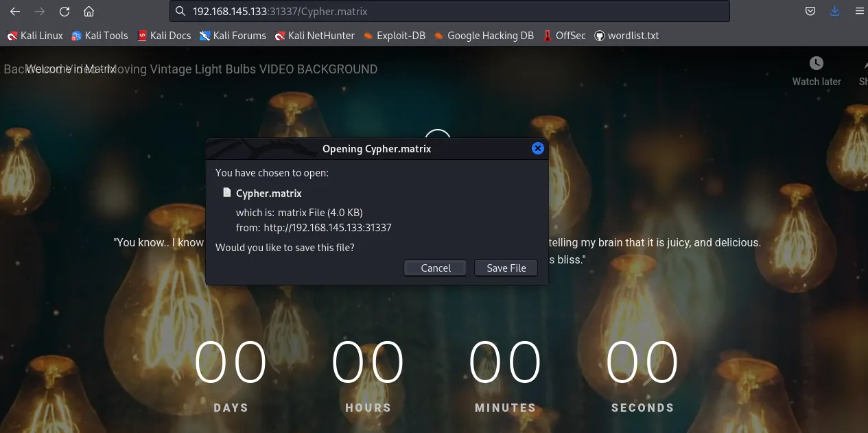
Task: Close the Opening Cypher.matrix dialog
Action: pos(538,148)
